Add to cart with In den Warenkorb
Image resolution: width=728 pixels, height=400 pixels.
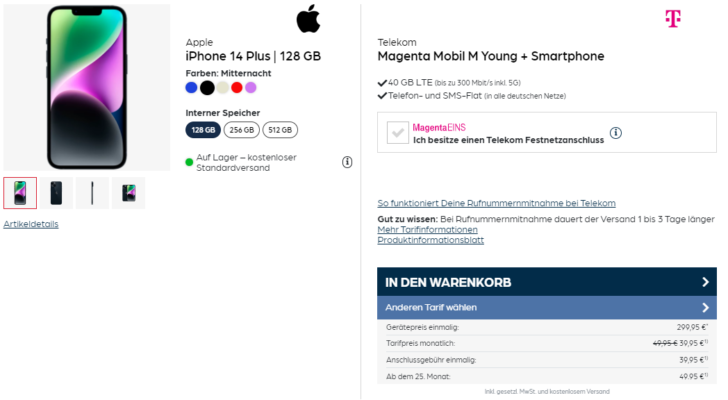tap(448, 282)
